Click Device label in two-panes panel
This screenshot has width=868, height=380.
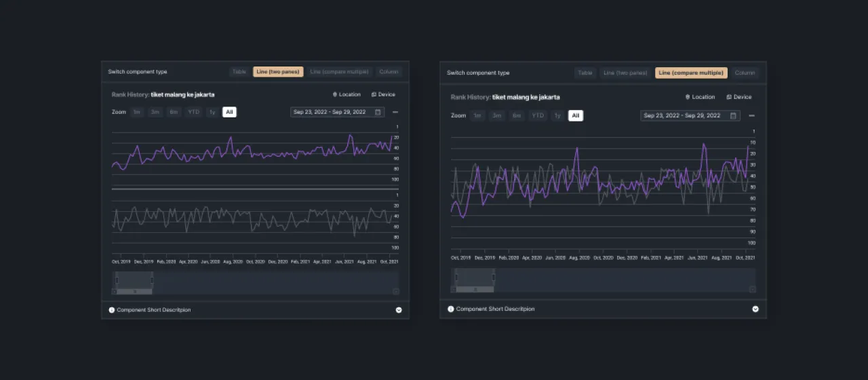(x=387, y=94)
